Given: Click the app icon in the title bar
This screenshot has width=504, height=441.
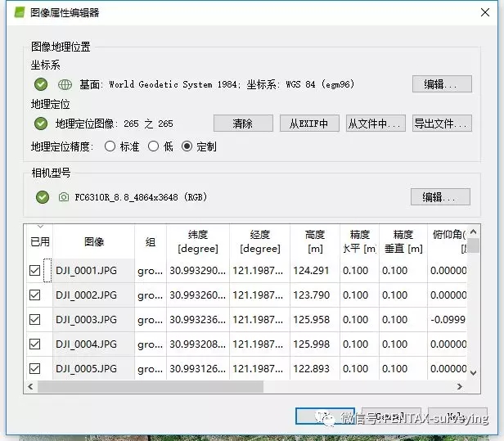Looking at the screenshot, I should pos(18,13).
